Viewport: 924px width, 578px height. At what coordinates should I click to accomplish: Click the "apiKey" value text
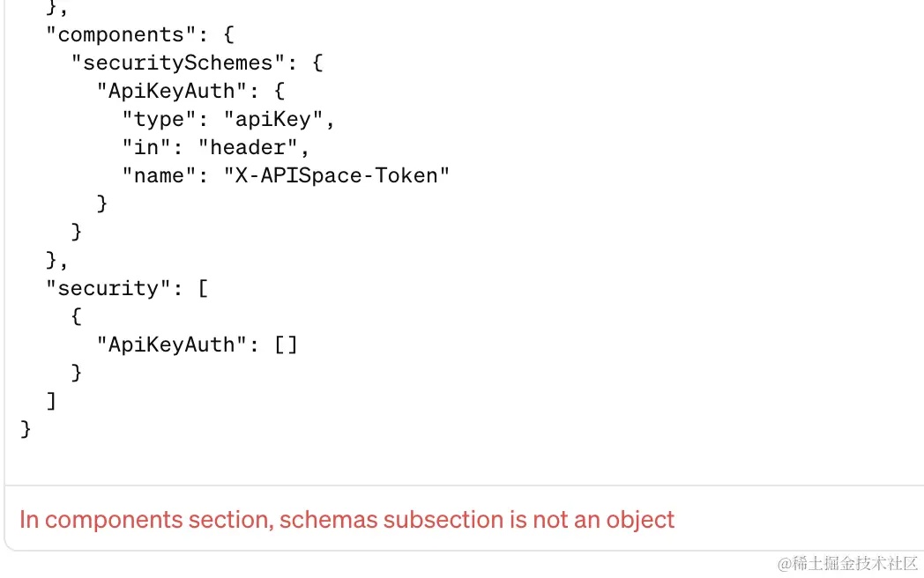(x=273, y=119)
